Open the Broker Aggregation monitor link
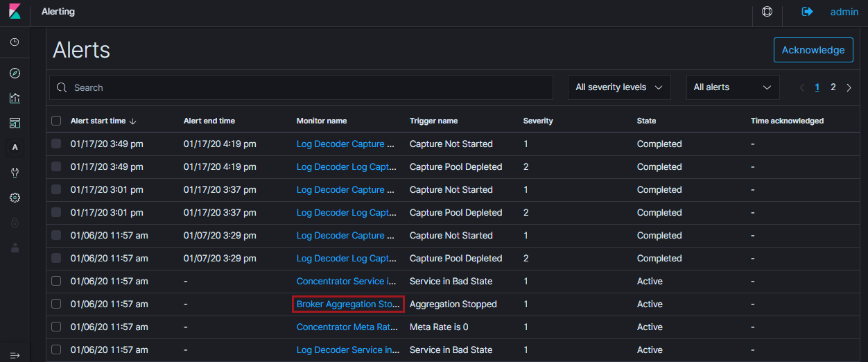The image size is (868, 362). (348, 304)
